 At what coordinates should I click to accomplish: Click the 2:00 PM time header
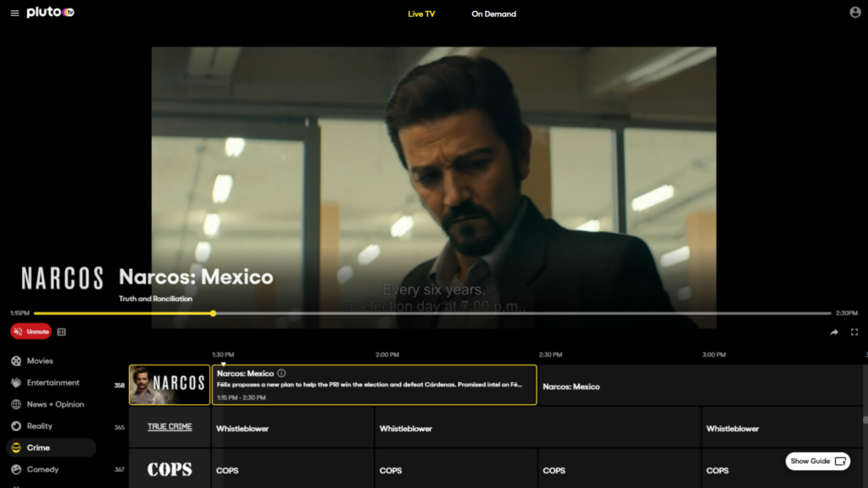click(x=387, y=355)
